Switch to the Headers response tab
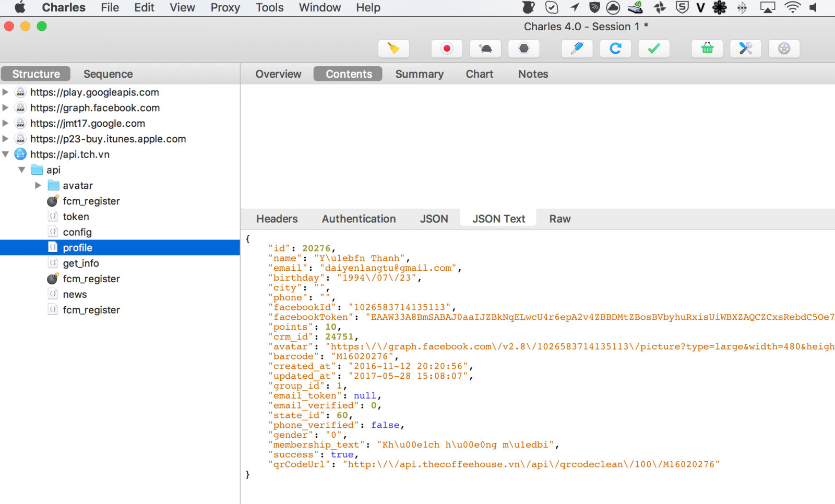 [x=277, y=219]
